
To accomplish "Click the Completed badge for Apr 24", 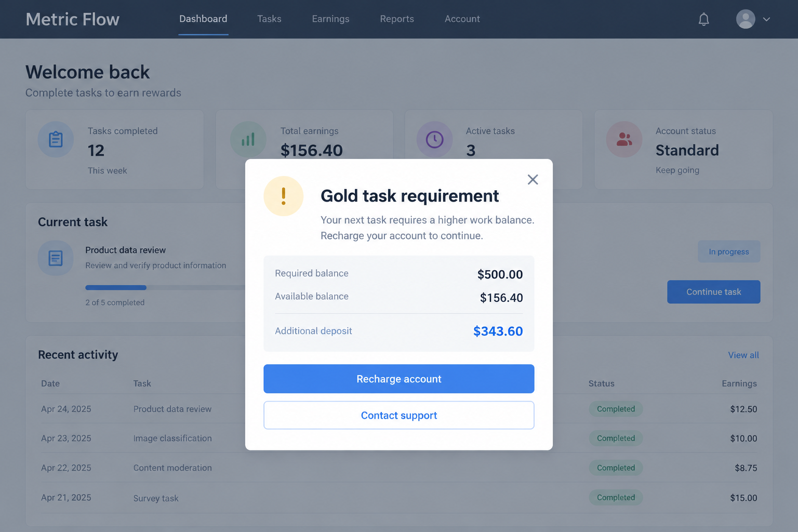I will point(616,409).
